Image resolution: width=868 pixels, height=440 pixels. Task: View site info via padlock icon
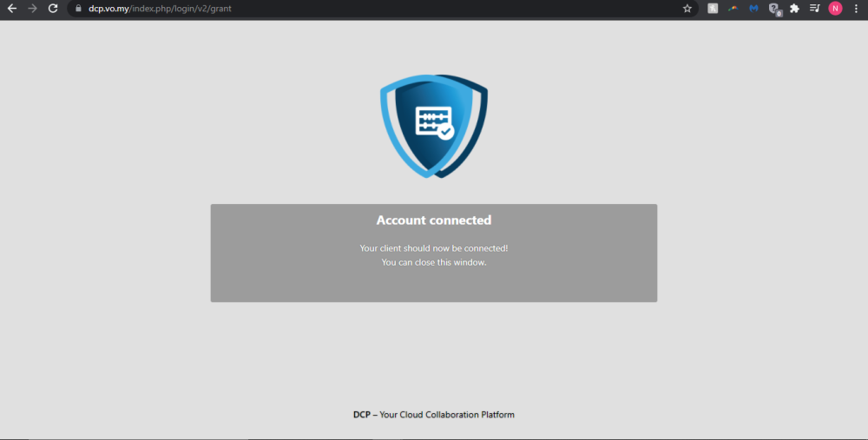pos(77,9)
